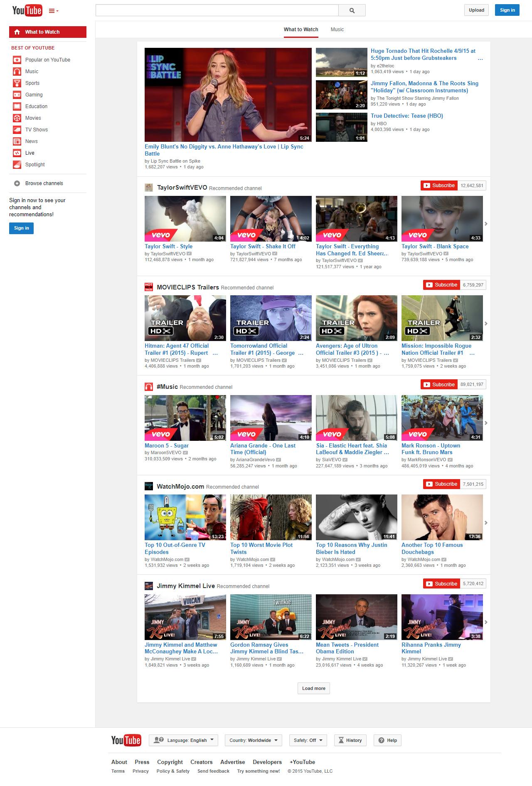The width and height of the screenshot is (532, 786).
Task: Subscribe to TaylorSwiftVEVO
Action: pos(439,185)
